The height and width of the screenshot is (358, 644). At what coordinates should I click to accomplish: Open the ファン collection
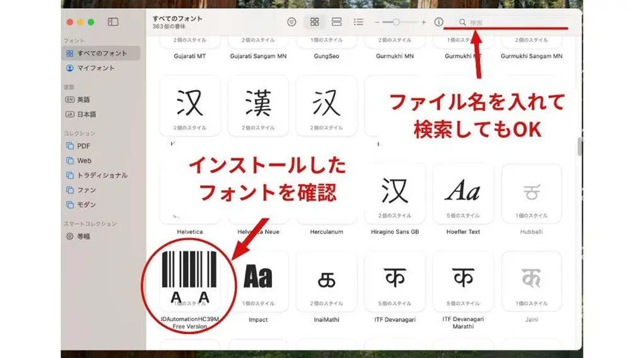101,190
